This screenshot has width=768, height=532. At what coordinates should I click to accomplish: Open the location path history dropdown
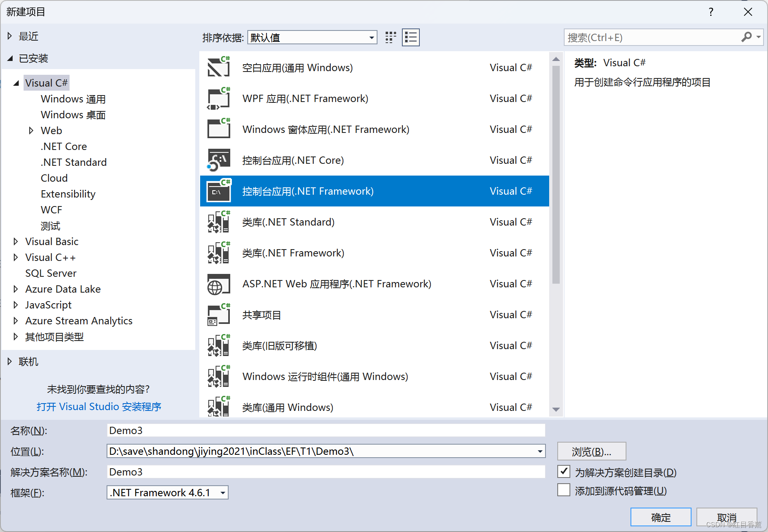click(539, 451)
